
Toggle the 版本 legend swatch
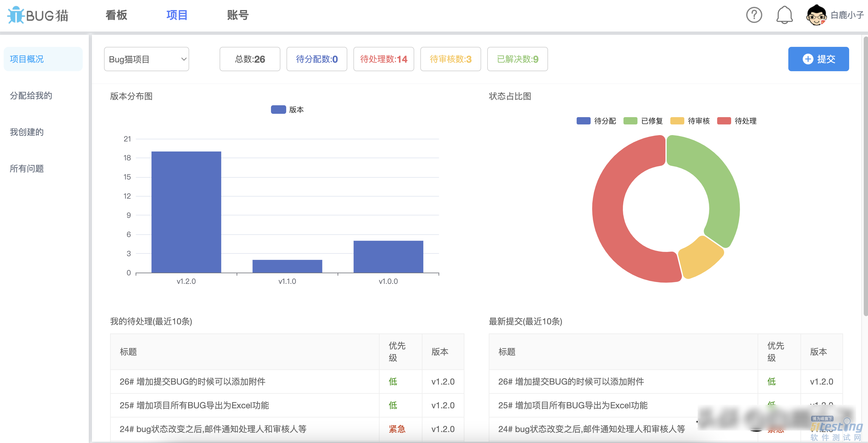tap(278, 110)
